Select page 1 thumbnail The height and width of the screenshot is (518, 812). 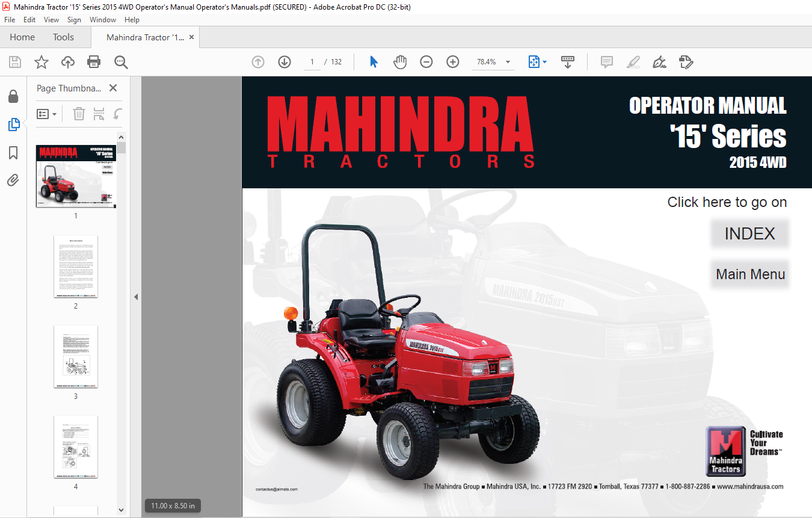76,176
